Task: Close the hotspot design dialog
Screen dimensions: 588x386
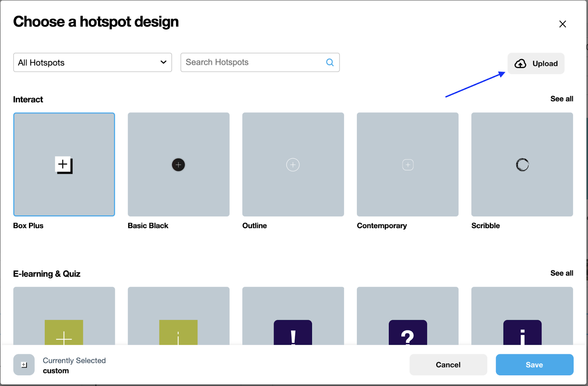Action: pos(562,24)
